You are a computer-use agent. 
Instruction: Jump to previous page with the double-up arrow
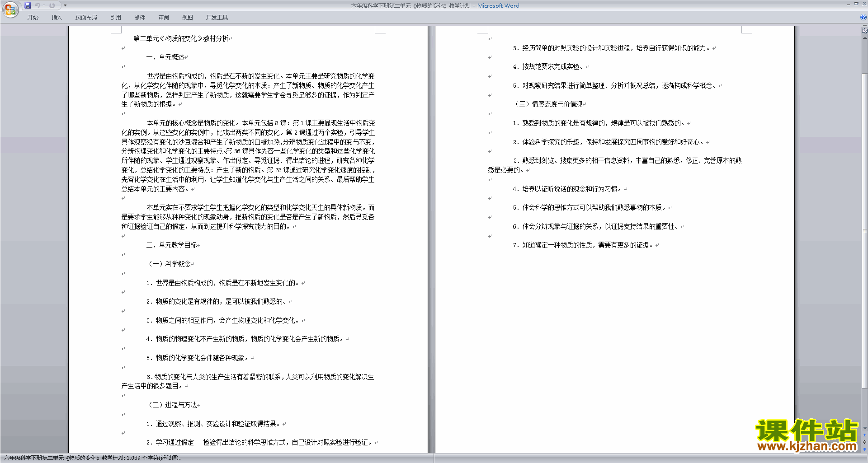(x=864, y=435)
